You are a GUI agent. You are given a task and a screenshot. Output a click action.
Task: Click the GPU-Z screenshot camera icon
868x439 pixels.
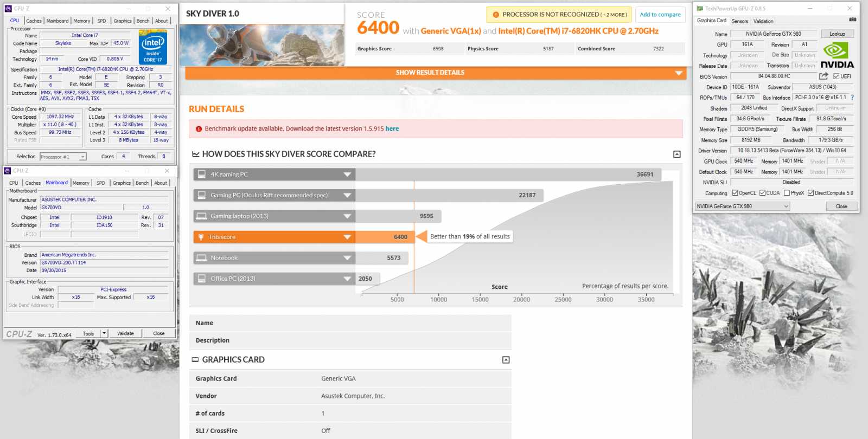852,20
